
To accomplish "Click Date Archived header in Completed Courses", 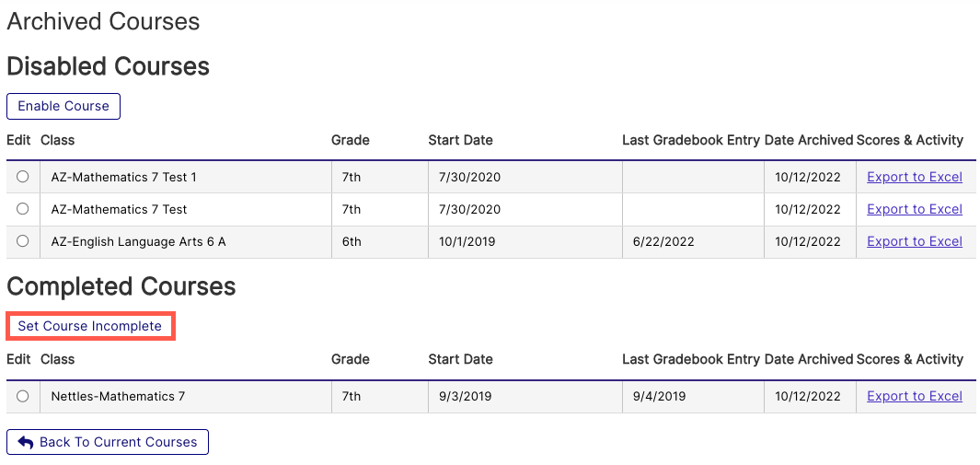I will [808, 359].
